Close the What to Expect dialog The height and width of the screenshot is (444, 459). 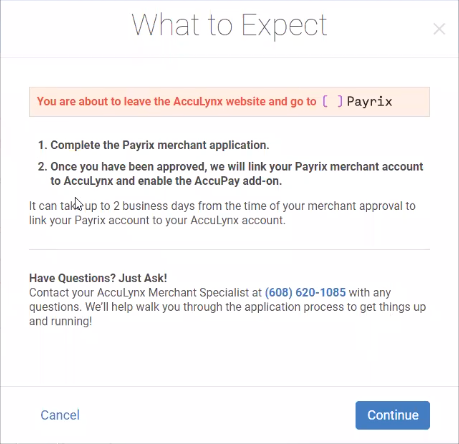pyautogui.click(x=439, y=29)
